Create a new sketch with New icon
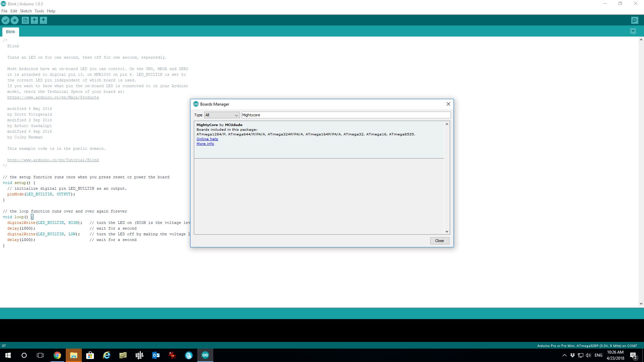Image resolution: width=644 pixels, height=362 pixels. tap(25, 20)
